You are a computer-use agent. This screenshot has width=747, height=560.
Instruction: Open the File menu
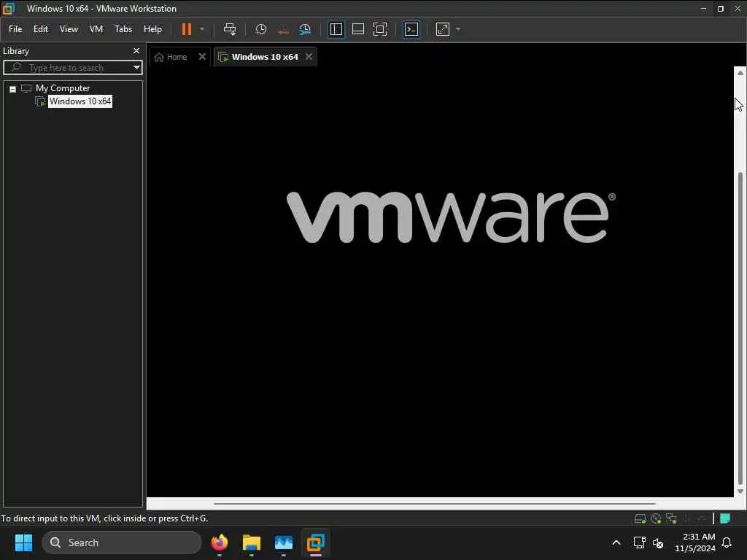[x=15, y=29]
